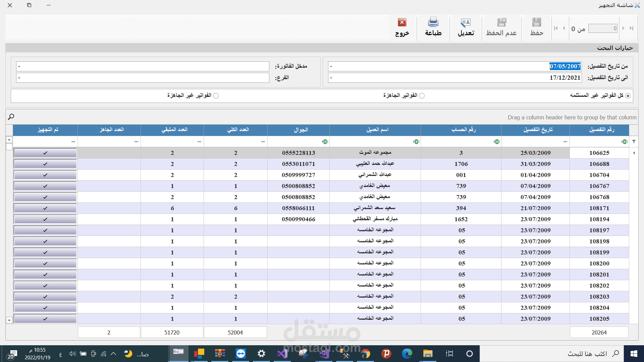Expand 'الفرع' branch combo box dropdown
Image resolution: width=644 pixels, height=362 pixels.
pyautogui.click(x=19, y=78)
